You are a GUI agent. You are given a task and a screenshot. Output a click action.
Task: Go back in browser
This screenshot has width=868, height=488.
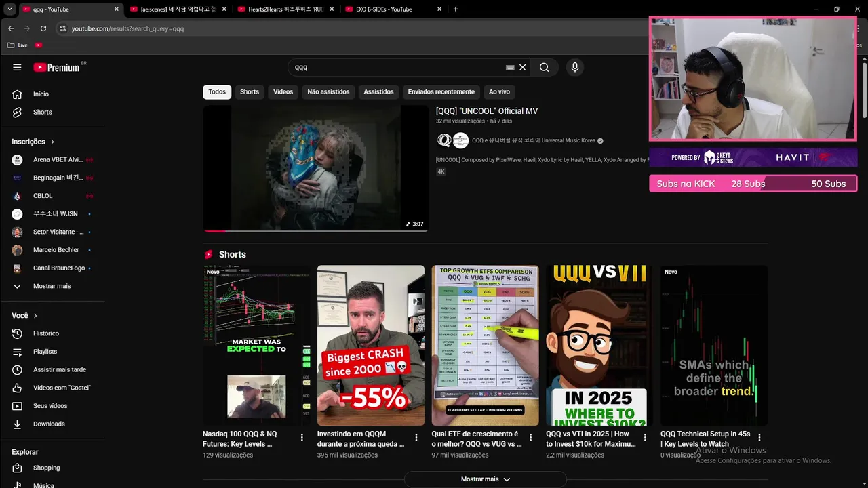tap(11, 28)
